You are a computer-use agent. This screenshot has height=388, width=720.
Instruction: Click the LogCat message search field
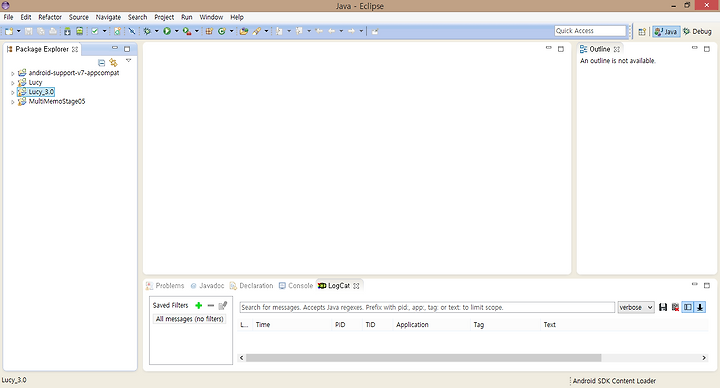[x=427, y=307]
